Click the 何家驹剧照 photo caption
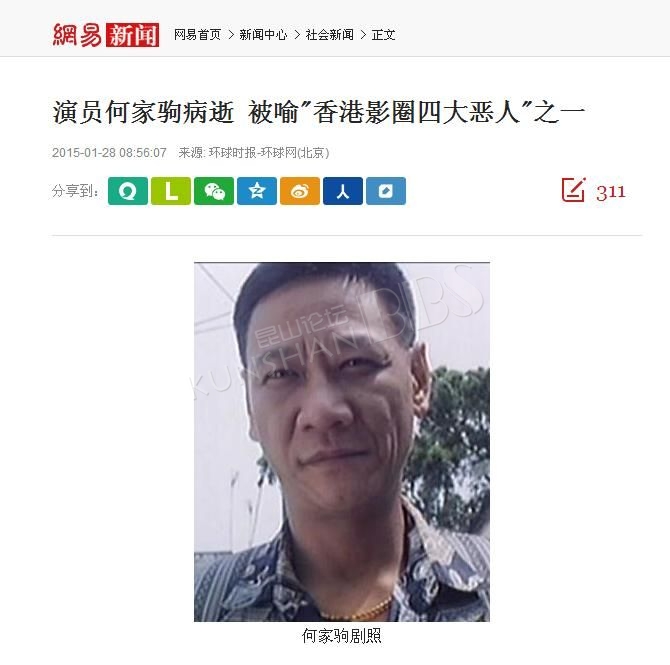This screenshot has width=670, height=665. pos(341,636)
